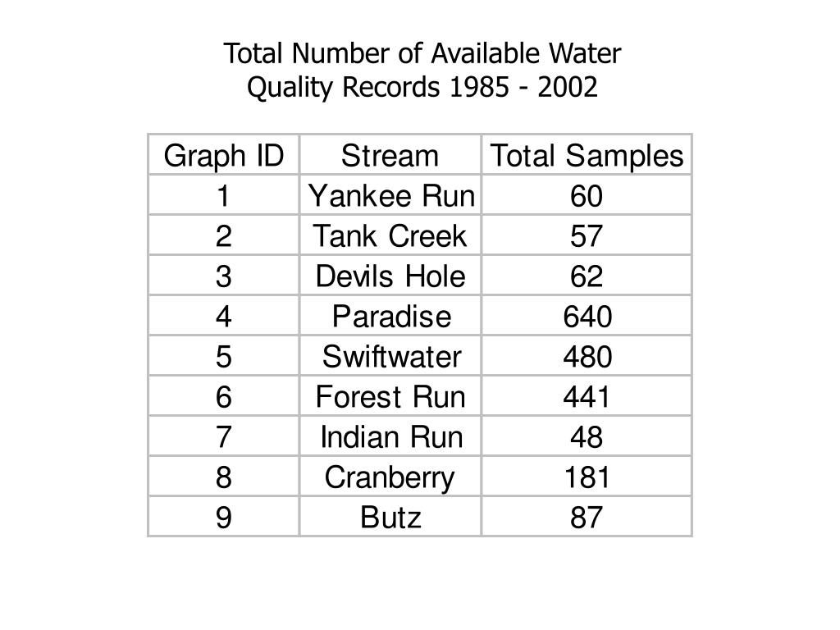The height and width of the screenshot is (630, 840).
Task: Click the Forest Run stream cell
Action: (x=390, y=396)
